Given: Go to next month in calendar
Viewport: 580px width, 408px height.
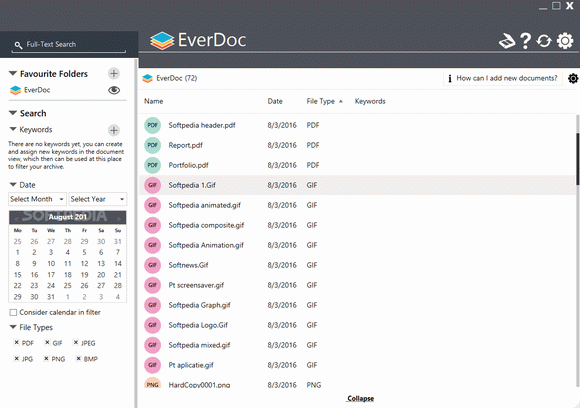Looking at the screenshot, I should tap(119, 218).
